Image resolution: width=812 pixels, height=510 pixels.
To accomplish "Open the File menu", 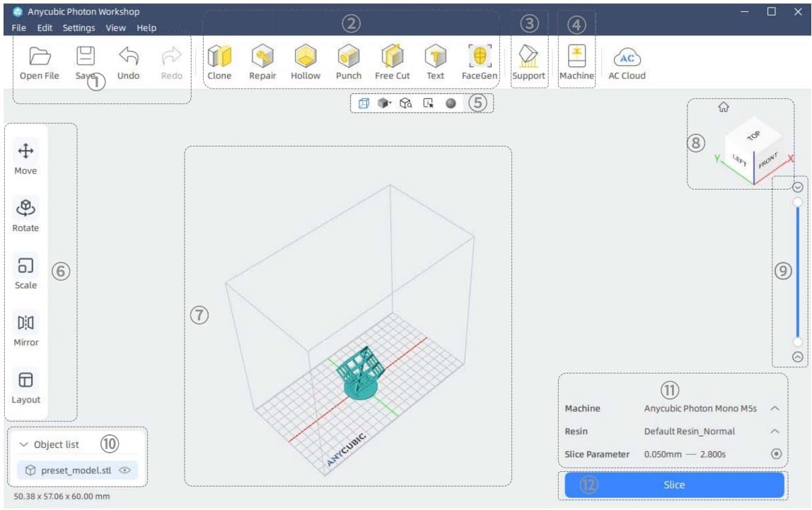I will click(18, 28).
